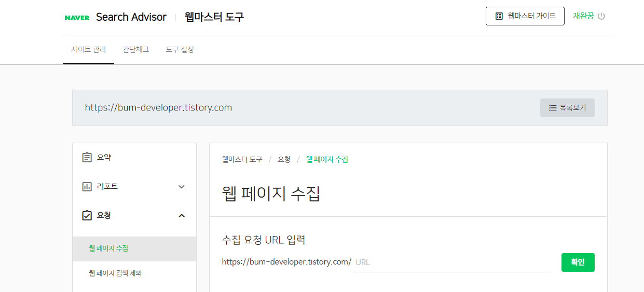Viewport: 644px width, 292px height.
Task: Open the 요약 sidebar item
Action: coord(134,157)
